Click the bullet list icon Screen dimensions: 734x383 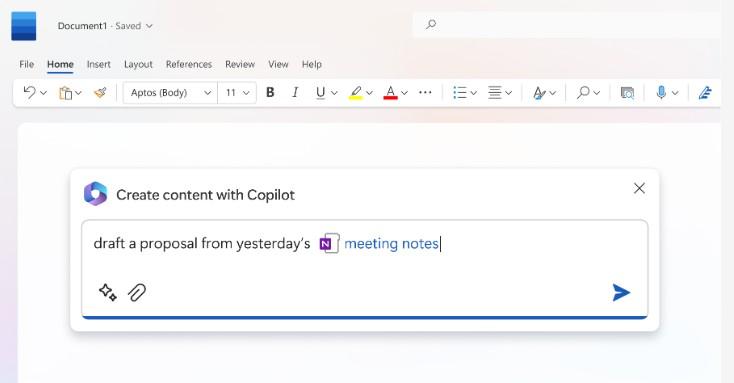[x=460, y=93]
